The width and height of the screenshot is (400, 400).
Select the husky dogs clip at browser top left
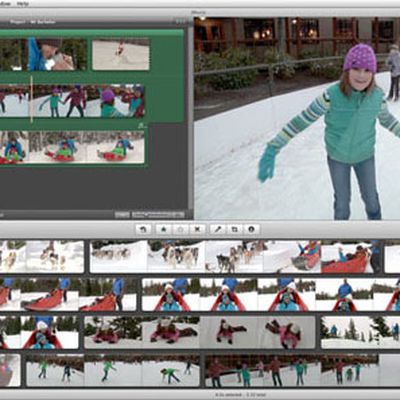click(42, 257)
